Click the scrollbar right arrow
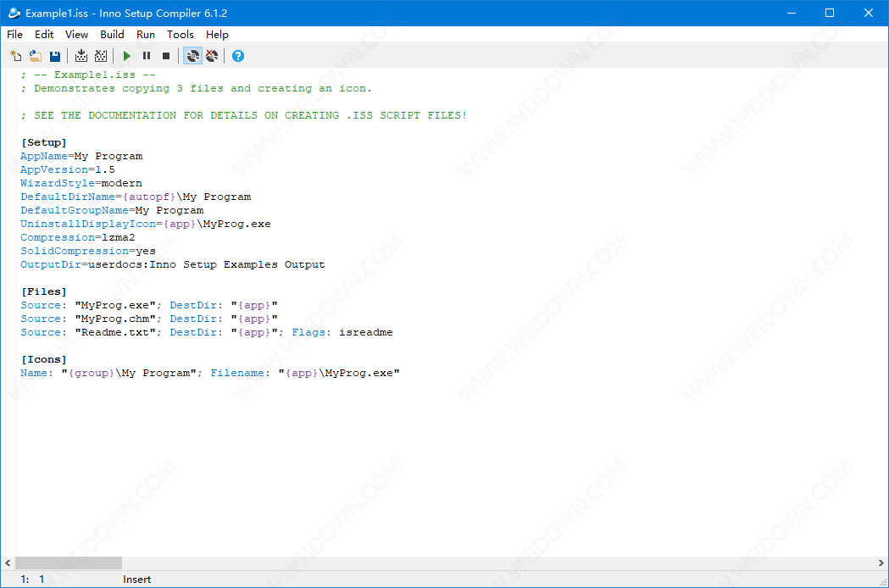Image resolution: width=889 pixels, height=588 pixels. click(x=881, y=563)
